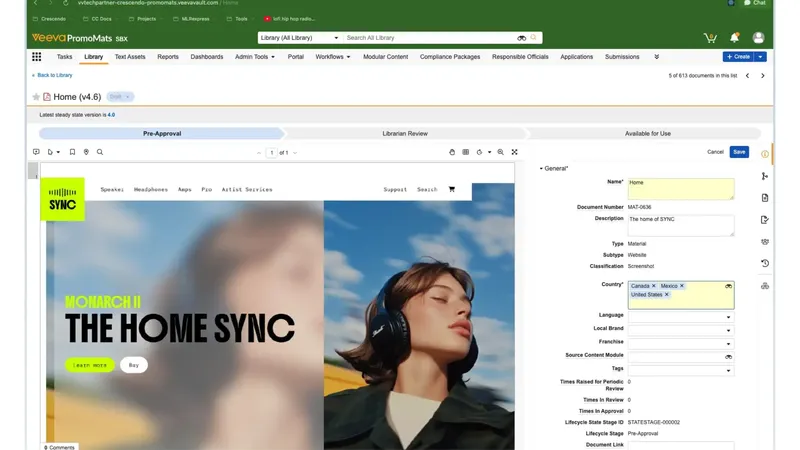800x450 pixels.
Task: Click the Search All Library field
Action: (429, 38)
